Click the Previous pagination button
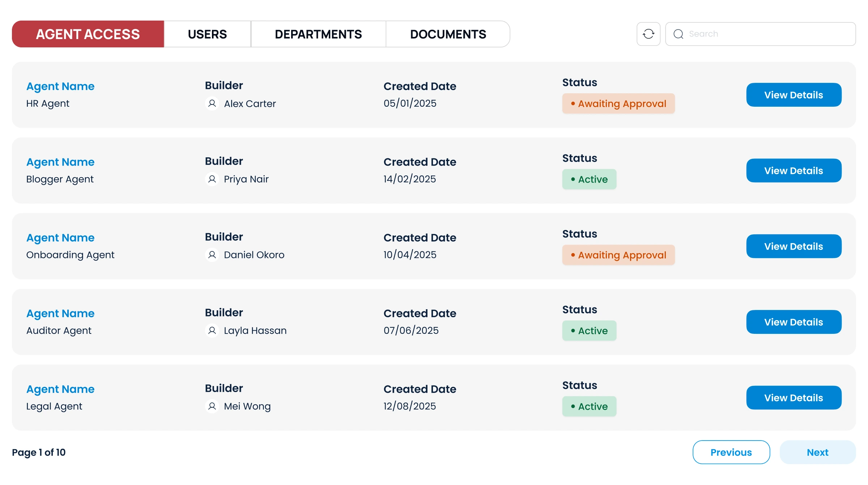 (731, 452)
